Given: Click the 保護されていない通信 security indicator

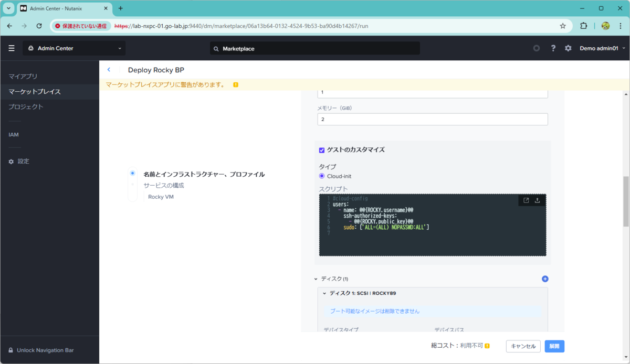Looking at the screenshot, I should (81, 26).
